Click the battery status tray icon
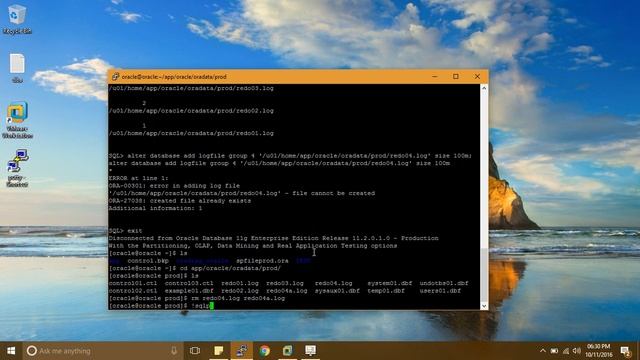 [x=554, y=351]
